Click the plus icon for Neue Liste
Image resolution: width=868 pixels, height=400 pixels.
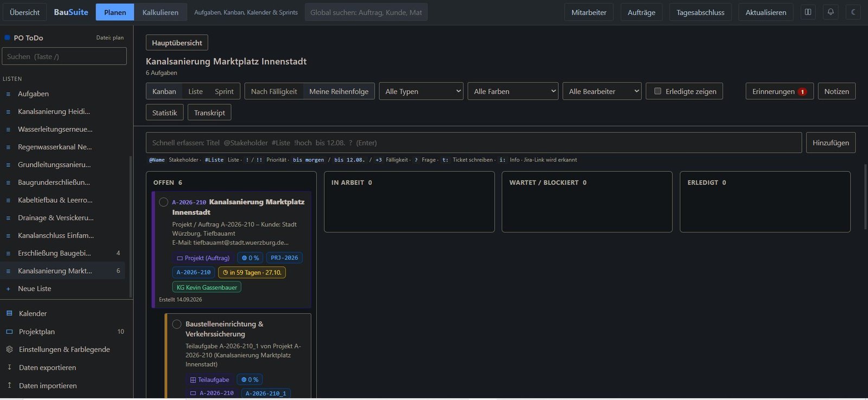tap(8, 288)
